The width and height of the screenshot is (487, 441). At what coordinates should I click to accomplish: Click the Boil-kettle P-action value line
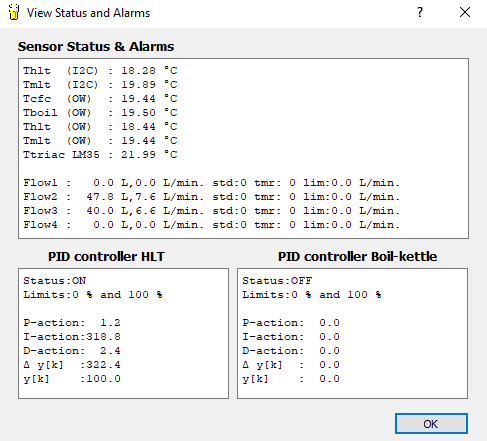(291, 323)
